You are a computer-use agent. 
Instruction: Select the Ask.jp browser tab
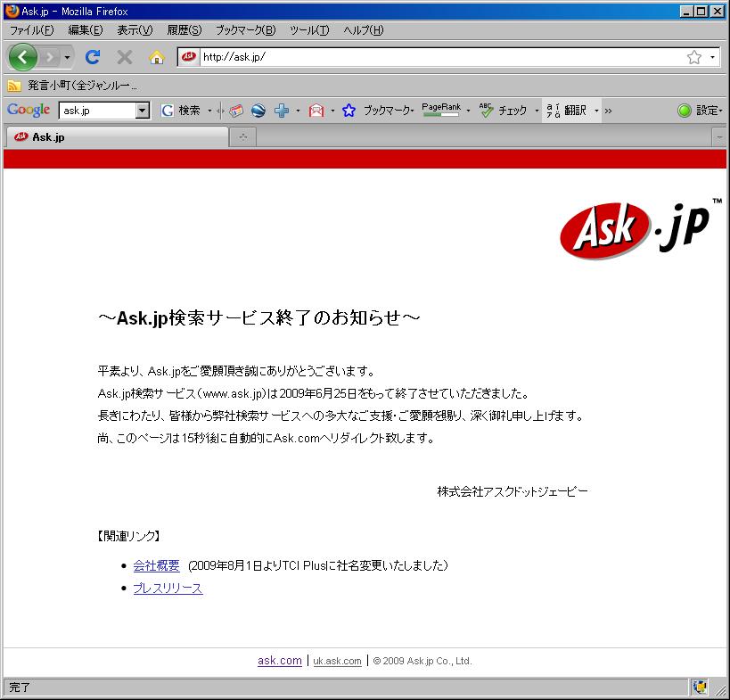click(118, 137)
